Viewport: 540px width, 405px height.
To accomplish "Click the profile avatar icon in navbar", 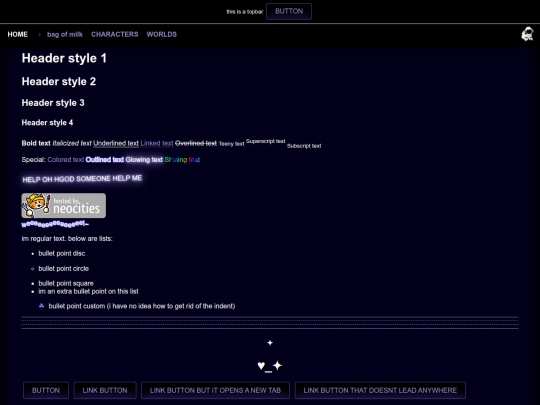I will tap(527, 34).
